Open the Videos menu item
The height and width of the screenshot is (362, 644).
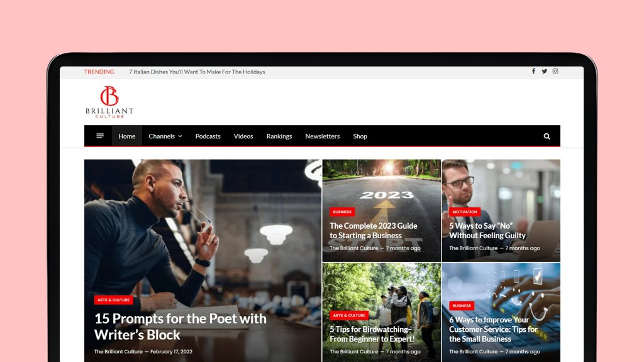[243, 136]
